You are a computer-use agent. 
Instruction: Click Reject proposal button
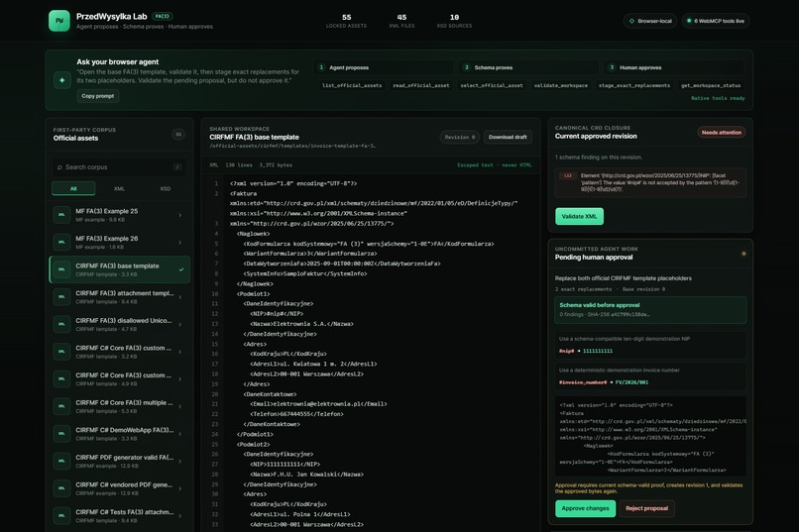tap(646, 508)
